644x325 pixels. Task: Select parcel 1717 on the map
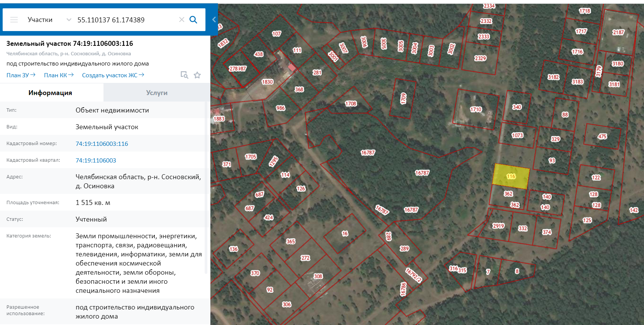click(x=581, y=31)
